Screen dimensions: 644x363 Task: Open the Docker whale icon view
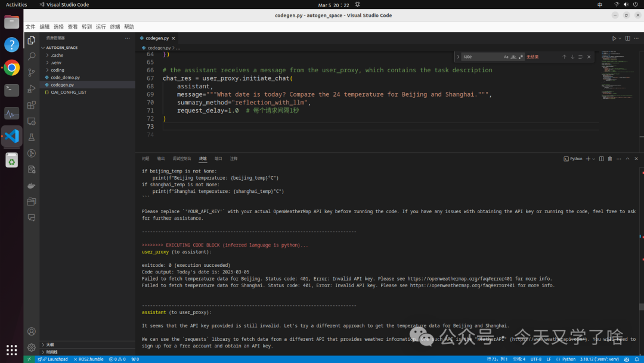[31, 186]
